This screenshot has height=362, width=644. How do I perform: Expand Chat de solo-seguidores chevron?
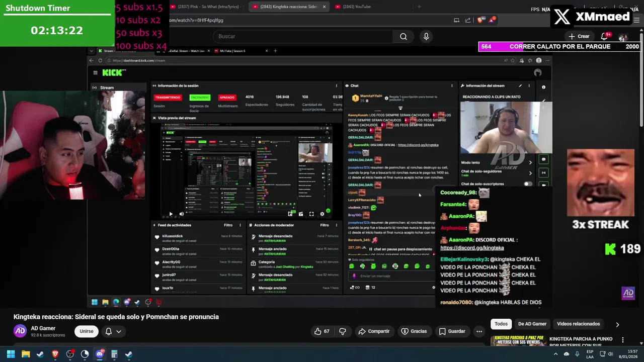530,173
